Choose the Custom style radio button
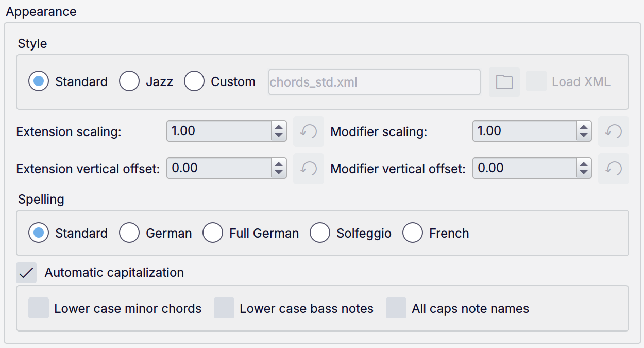The image size is (644, 348). pyautogui.click(x=194, y=81)
